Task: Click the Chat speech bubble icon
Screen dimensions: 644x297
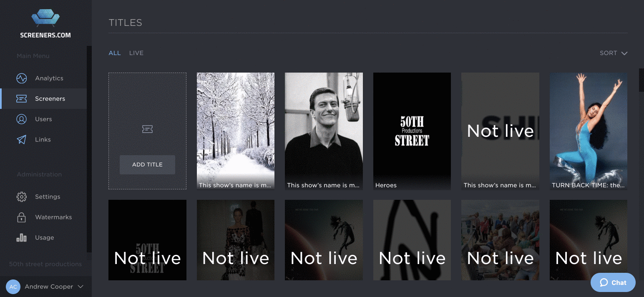Action: [x=604, y=282]
